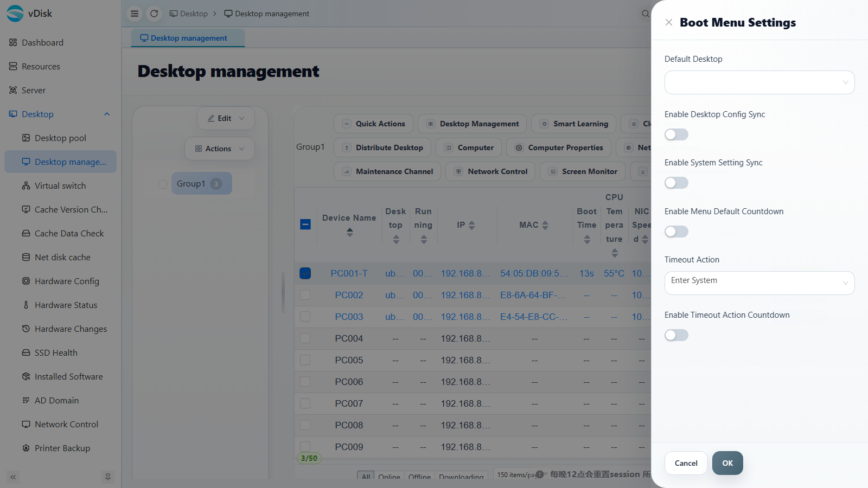The height and width of the screenshot is (488, 868).
Task: Click the Cancel button
Action: point(686,463)
